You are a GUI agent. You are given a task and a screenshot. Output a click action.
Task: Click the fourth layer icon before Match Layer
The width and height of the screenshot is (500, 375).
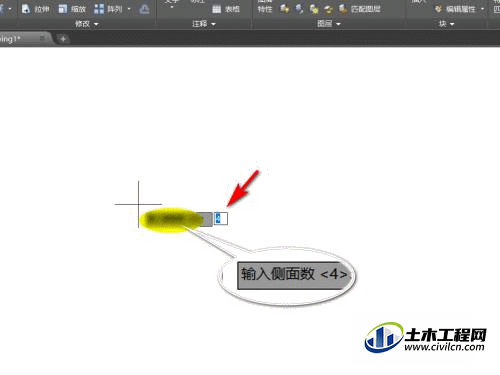(x=328, y=9)
